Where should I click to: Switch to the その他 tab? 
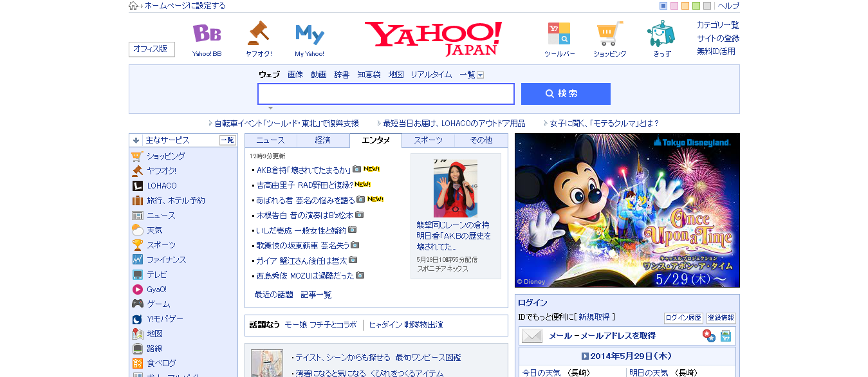(481, 140)
